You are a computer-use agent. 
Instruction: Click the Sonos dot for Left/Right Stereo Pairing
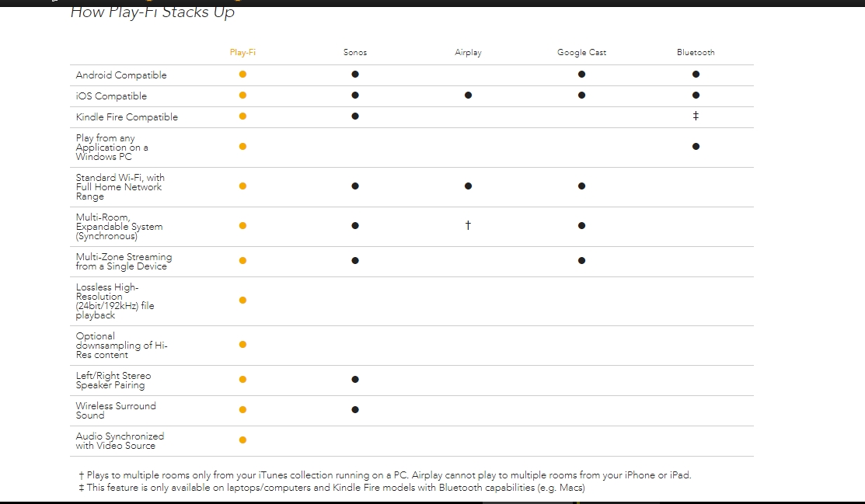(x=355, y=380)
